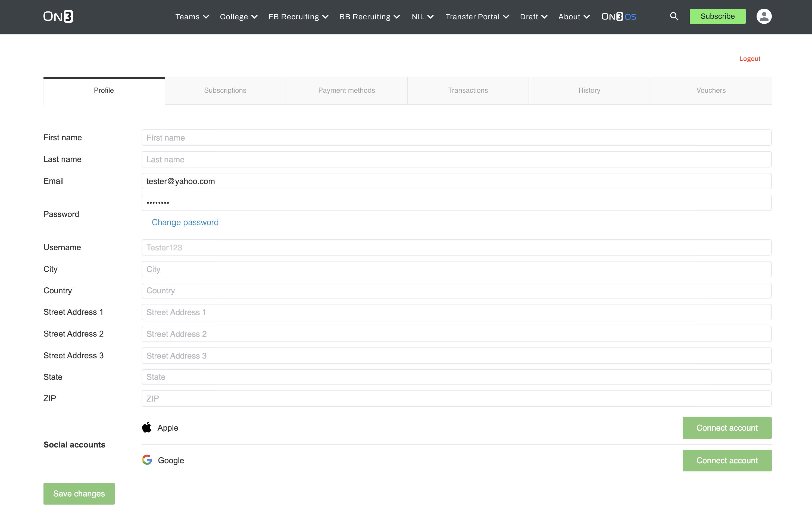This screenshot has width=812, height=516.
Task: Focus the First name input field
Action: [456, 138]
